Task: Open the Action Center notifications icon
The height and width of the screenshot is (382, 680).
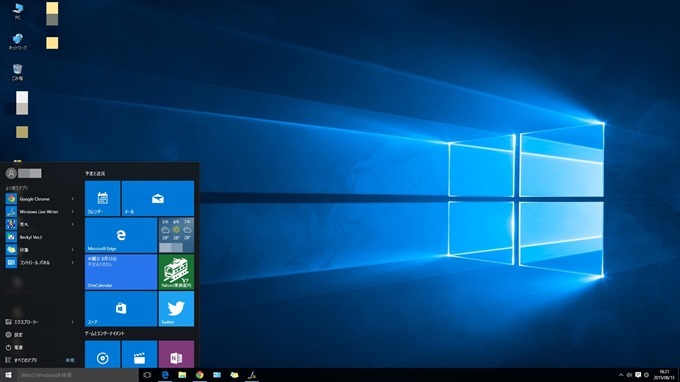Action: pyautogui.click(x=638, y=375)
